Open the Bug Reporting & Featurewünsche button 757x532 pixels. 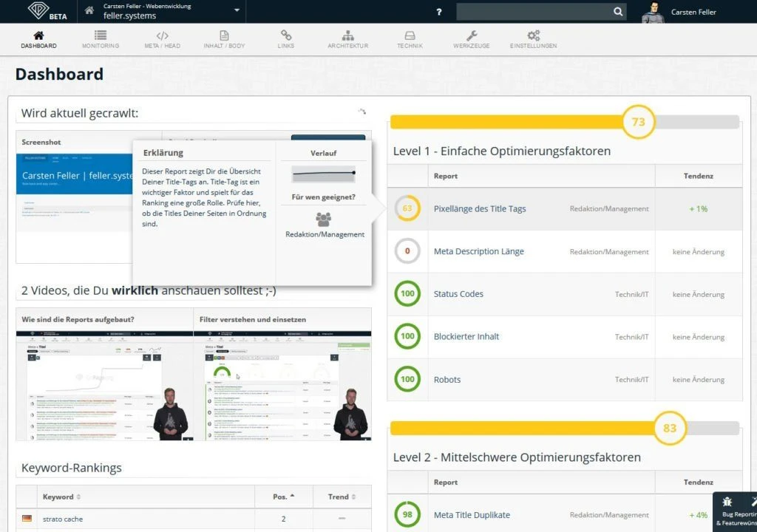click(734, 512)
